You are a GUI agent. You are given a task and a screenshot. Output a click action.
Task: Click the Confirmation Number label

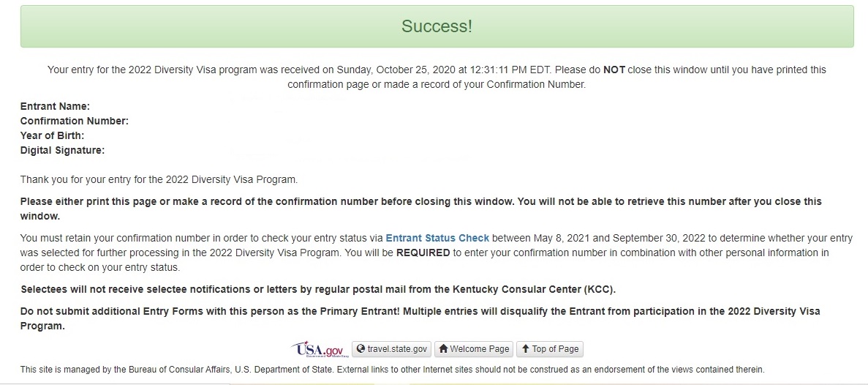75,121
